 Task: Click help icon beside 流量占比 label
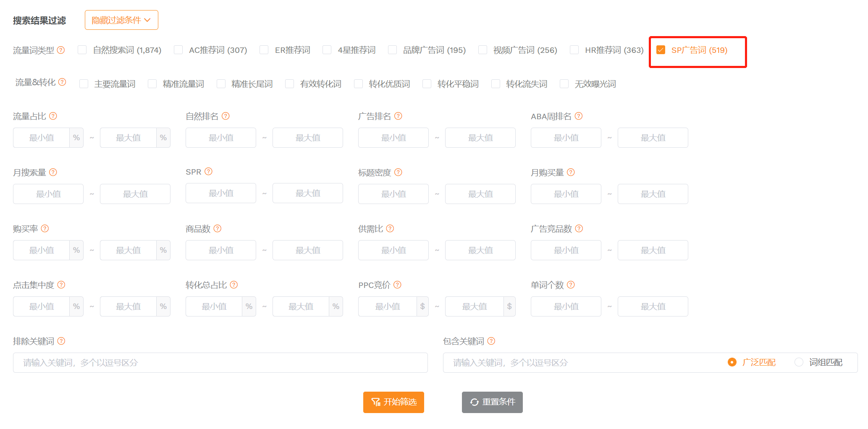tap(53, 116)
